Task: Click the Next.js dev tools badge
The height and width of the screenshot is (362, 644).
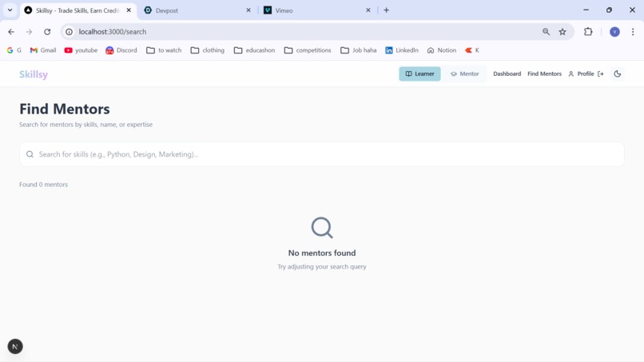Action: 15,346
